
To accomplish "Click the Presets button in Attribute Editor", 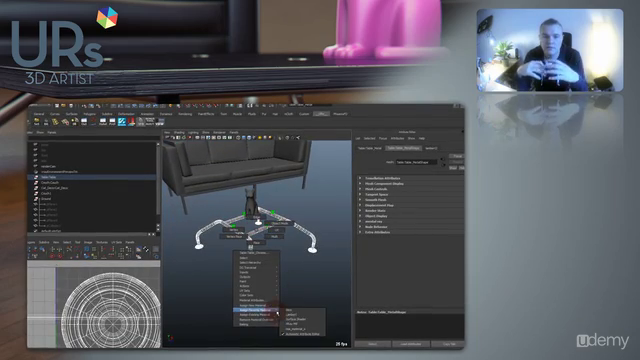I will click(x=457, y=162).
